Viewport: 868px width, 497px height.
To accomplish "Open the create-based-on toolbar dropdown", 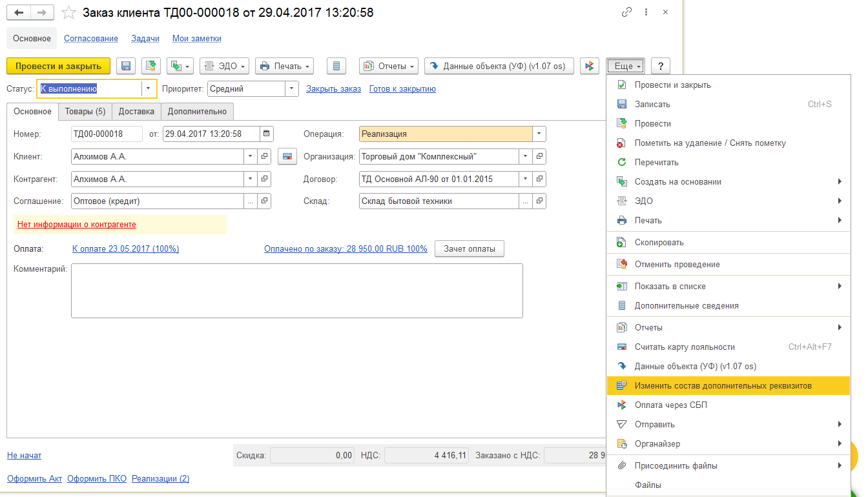I will pos(180,66).
